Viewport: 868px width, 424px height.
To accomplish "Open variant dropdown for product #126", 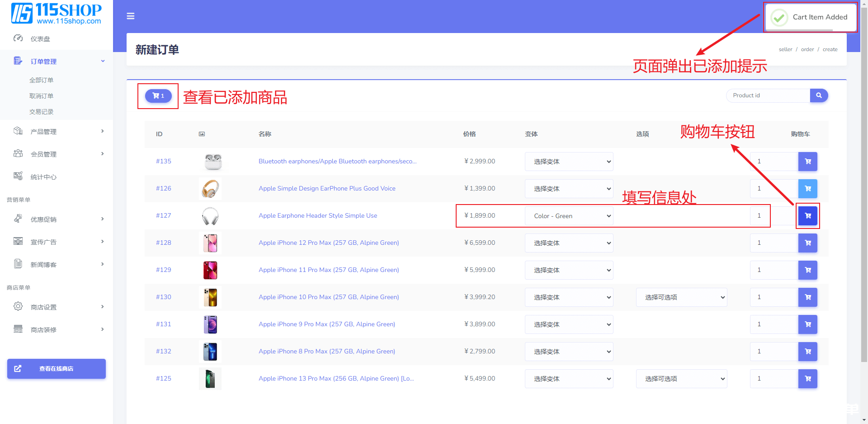I will click(569, 189).
